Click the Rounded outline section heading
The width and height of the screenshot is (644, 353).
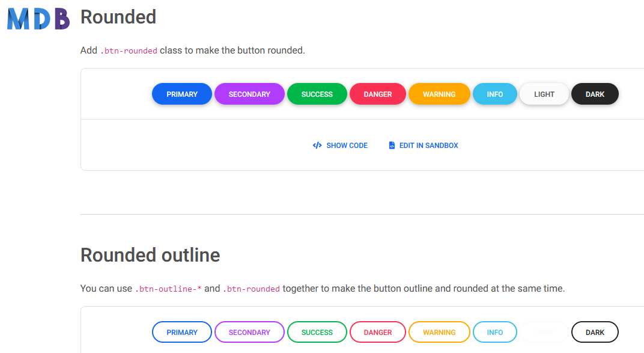(x=150, y=255)
